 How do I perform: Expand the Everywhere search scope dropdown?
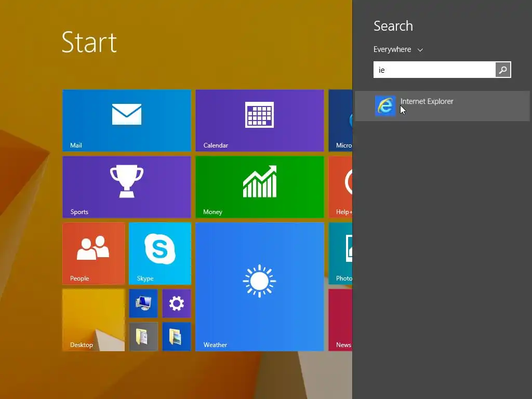(398, 49)
